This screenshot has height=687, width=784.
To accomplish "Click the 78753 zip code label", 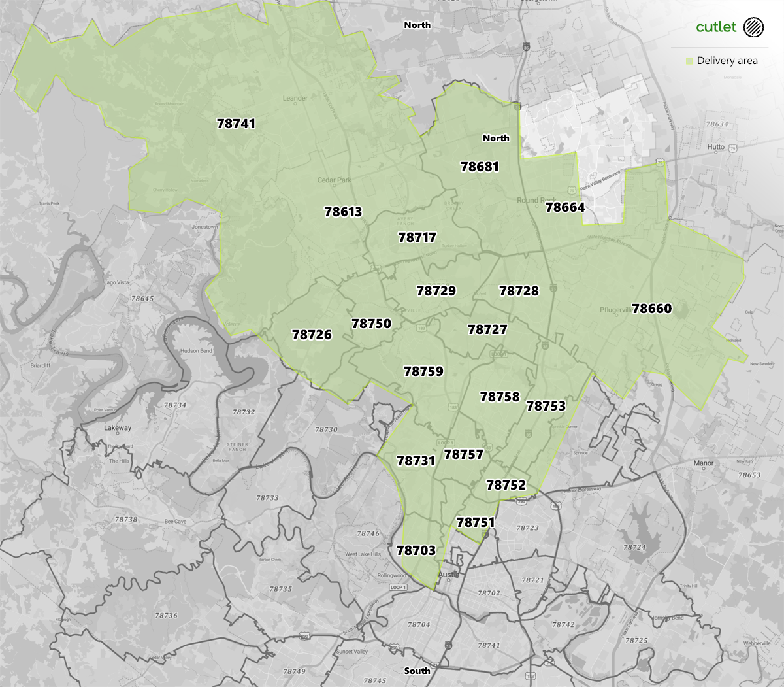I will pos(546,406).
